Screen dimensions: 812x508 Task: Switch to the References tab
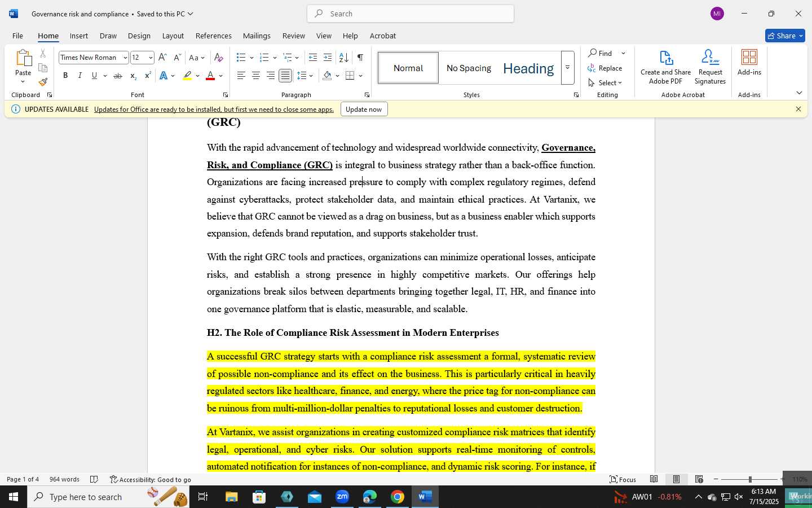(214, 36)
